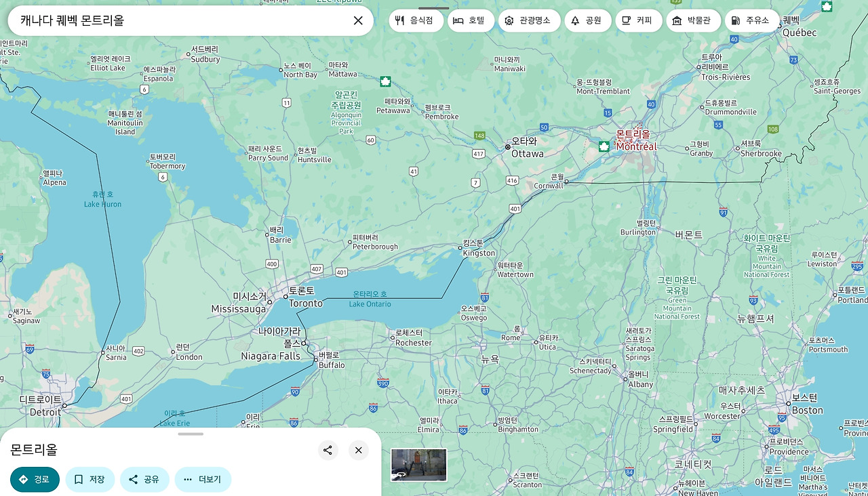Click the maple leaf icon near Montréal

coord(604,146)
